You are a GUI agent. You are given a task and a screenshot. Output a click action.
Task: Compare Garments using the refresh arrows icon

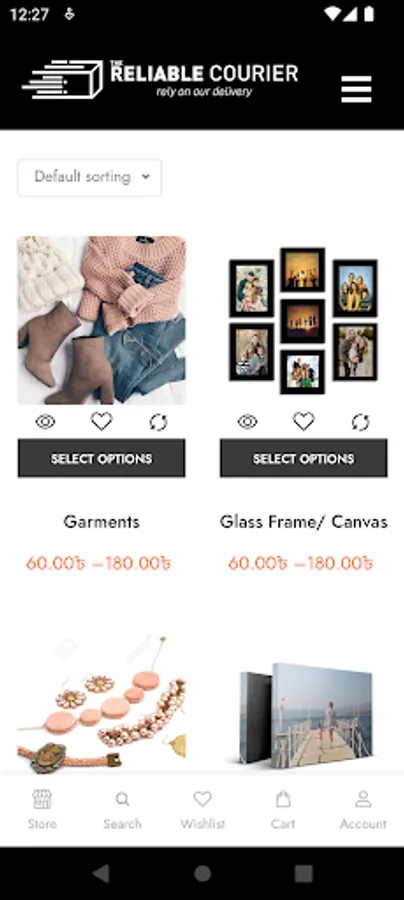point(158,423)
